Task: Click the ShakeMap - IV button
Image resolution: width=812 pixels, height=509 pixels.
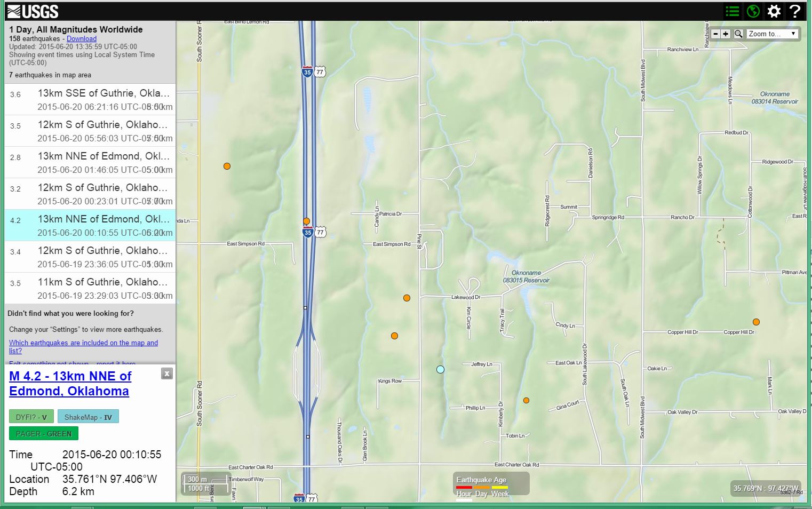Action: point(88,417)
